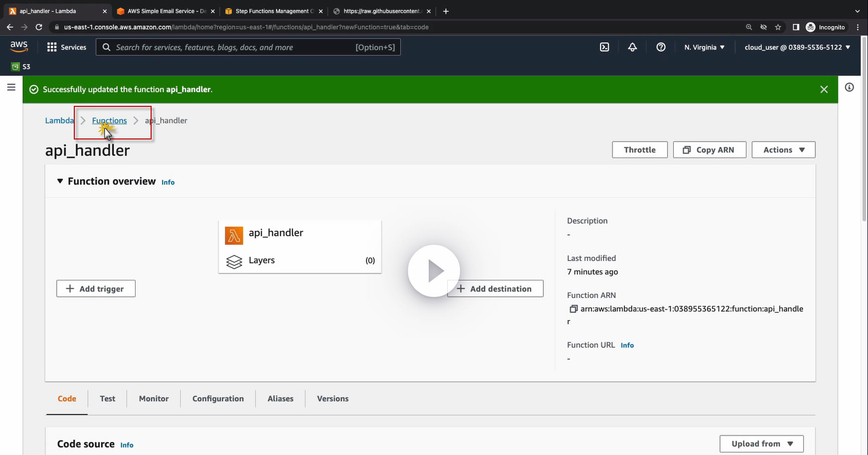Viewport: 868px width, 455px height.
Task: Go to the Aliases tab
Action: [x=281, y=399]
